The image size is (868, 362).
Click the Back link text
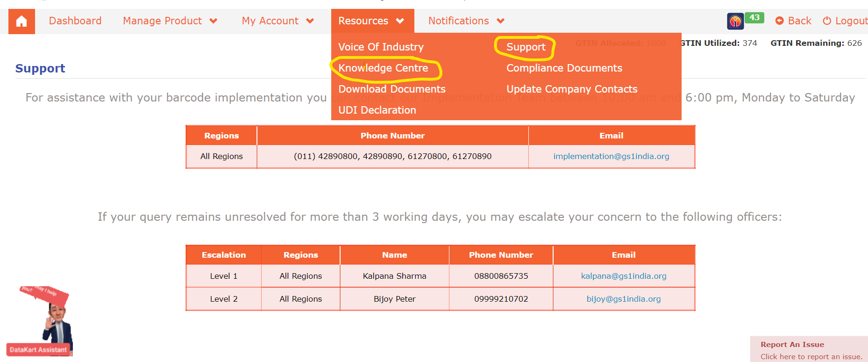799,21
